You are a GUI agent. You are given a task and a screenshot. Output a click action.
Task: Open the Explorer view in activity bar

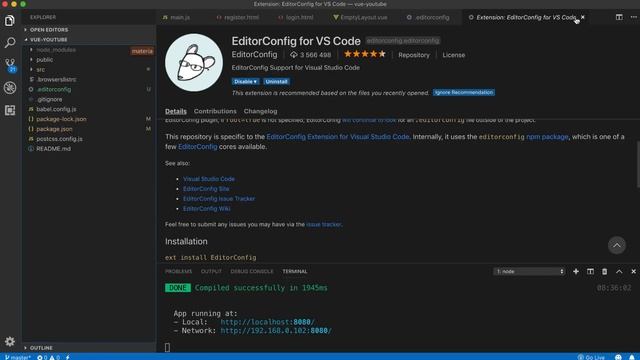pyautogui.click(x=10, y=20)
